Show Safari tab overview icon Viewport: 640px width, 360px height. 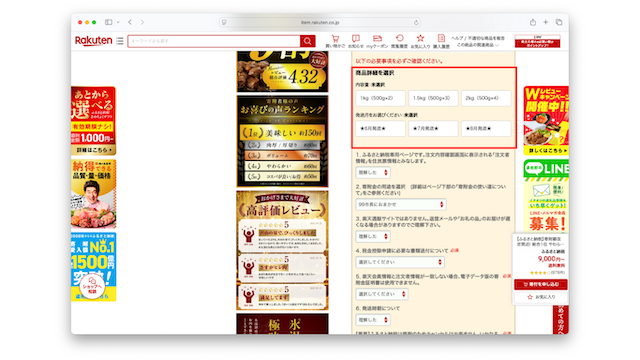coord(559,22)
